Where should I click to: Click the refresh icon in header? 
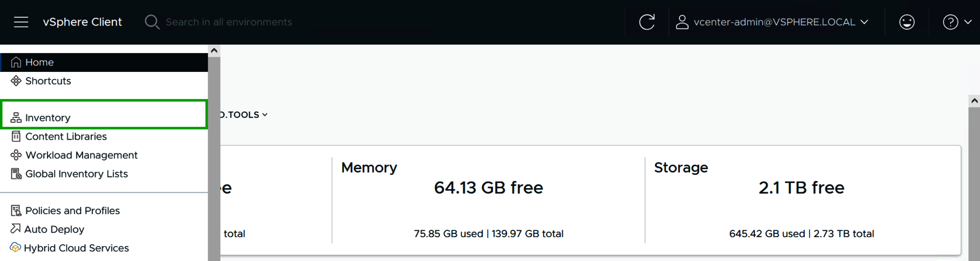pyautogui.click(x=647, y=22)
